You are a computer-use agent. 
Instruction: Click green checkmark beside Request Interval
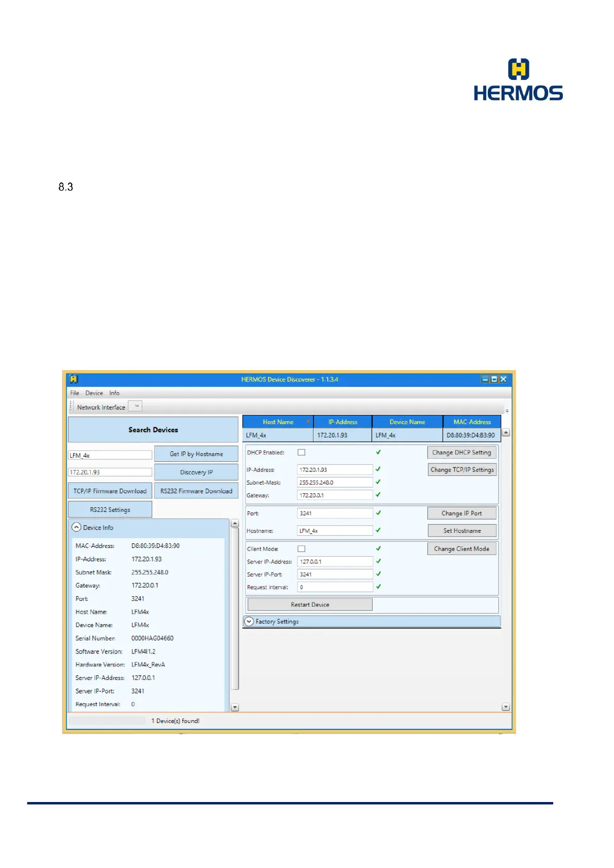[x=378, y=586]
